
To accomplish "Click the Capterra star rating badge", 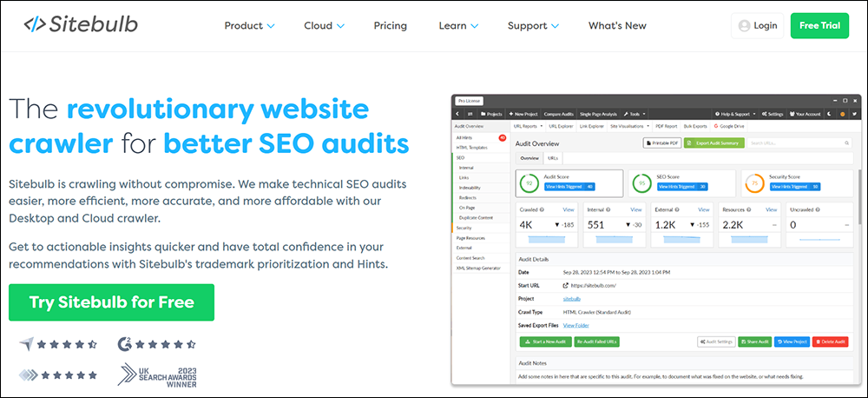I will [58, 344].
